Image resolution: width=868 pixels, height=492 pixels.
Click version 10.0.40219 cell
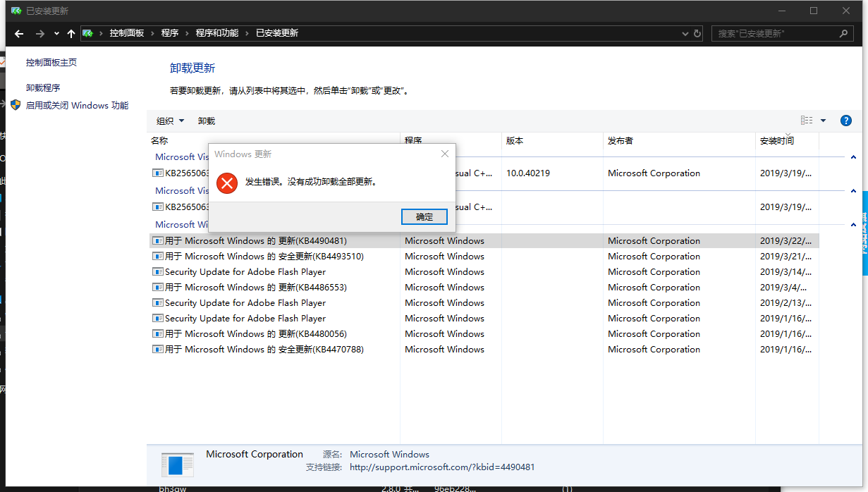(528, 173)
